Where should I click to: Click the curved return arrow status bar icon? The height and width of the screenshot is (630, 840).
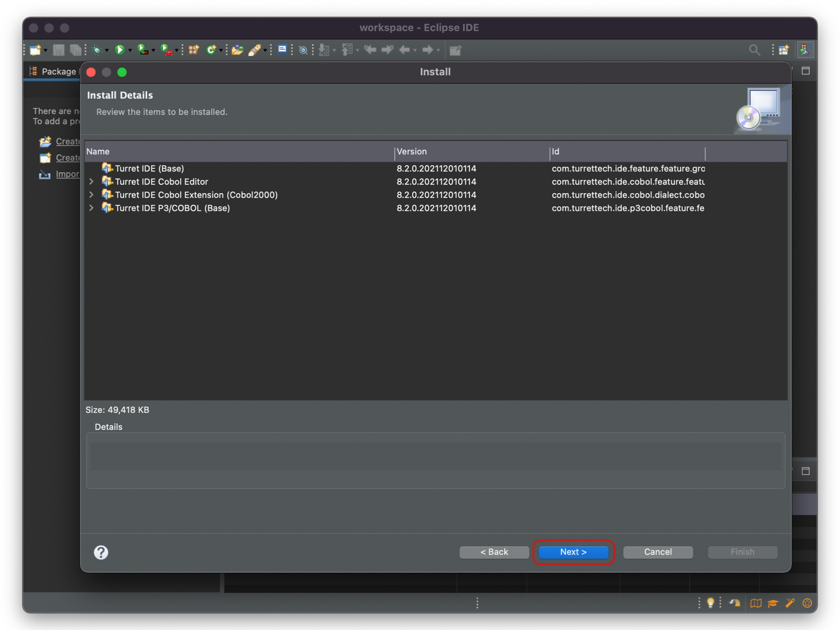click(x=735, y=603)
